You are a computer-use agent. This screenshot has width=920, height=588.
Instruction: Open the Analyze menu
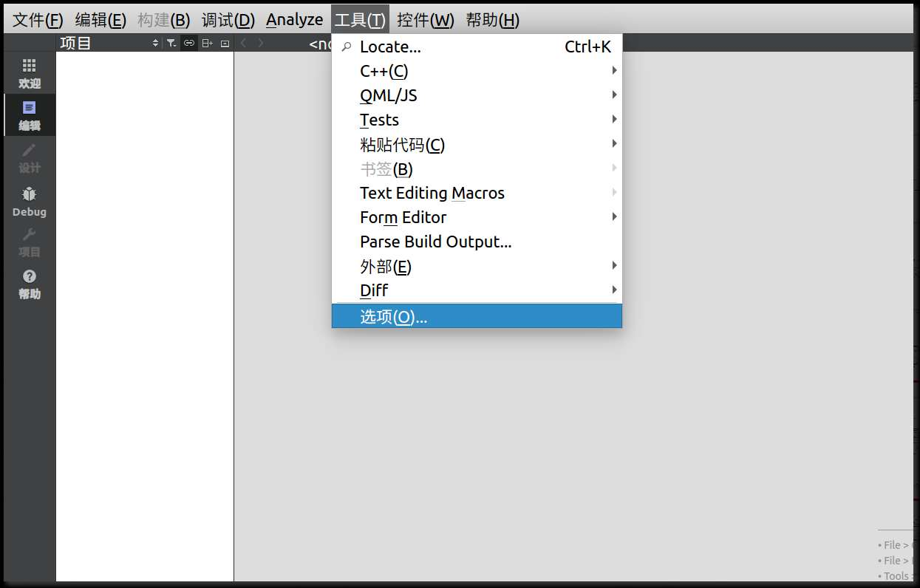click(x=294, y=20)
